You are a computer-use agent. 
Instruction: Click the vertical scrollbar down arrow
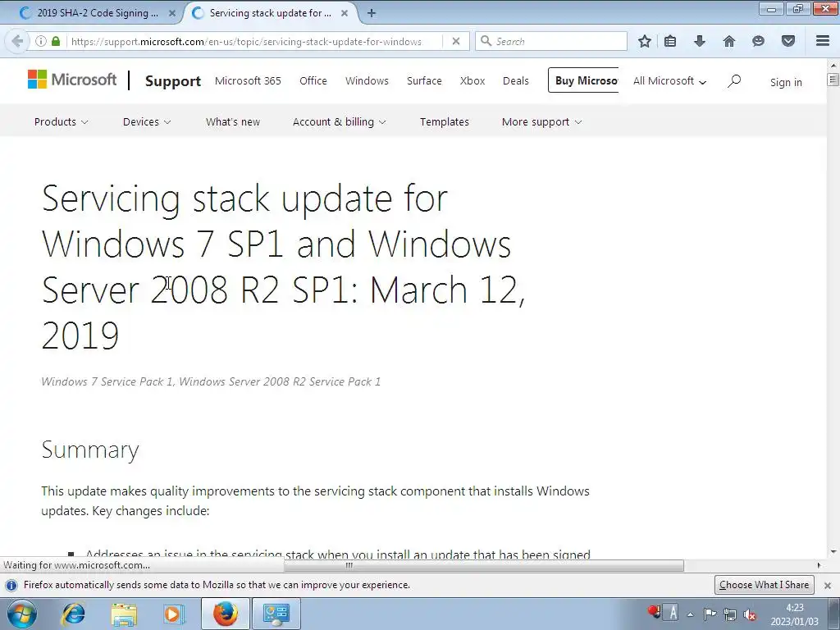pos(833,552)
